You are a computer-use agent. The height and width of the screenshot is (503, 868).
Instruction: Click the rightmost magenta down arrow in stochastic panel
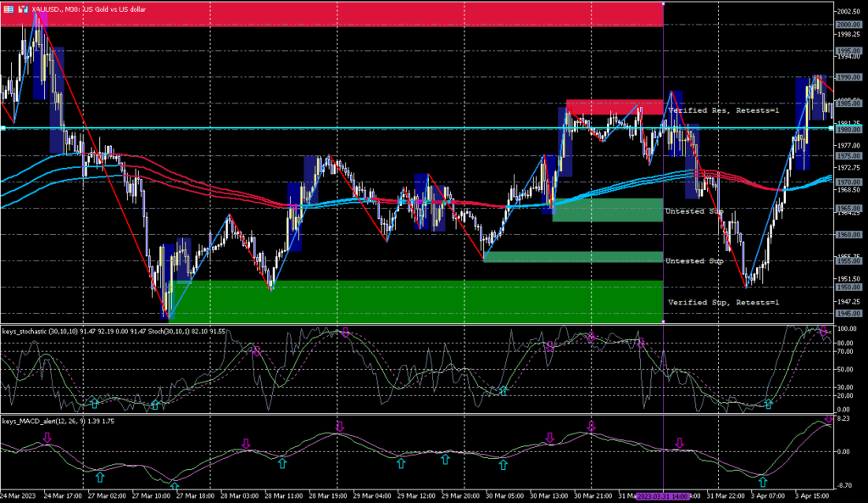point(822,331)
